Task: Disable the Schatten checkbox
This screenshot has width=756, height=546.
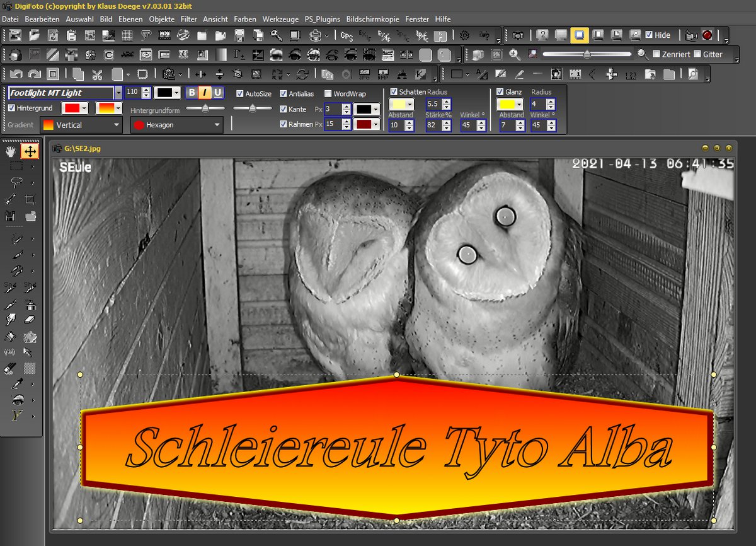Action: 394,92
